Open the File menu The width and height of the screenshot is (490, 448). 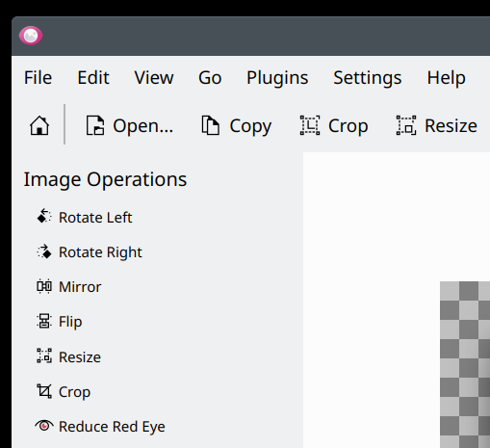point(38,78)
